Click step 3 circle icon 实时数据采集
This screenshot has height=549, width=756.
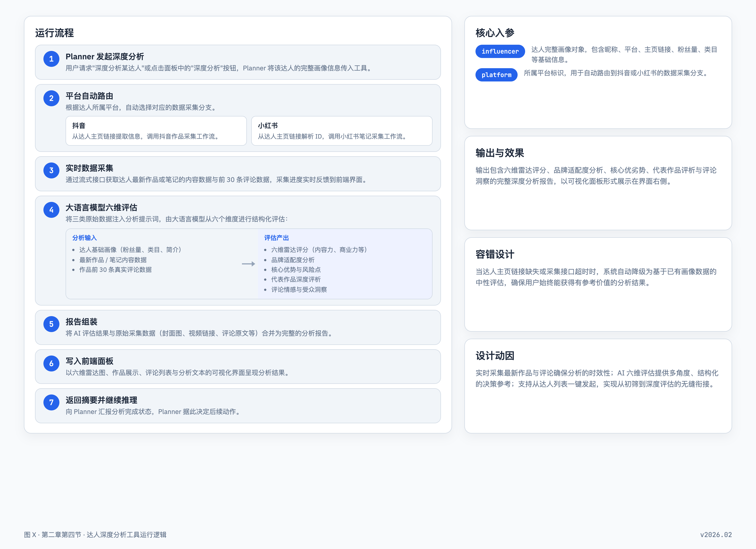coord(51,170)
